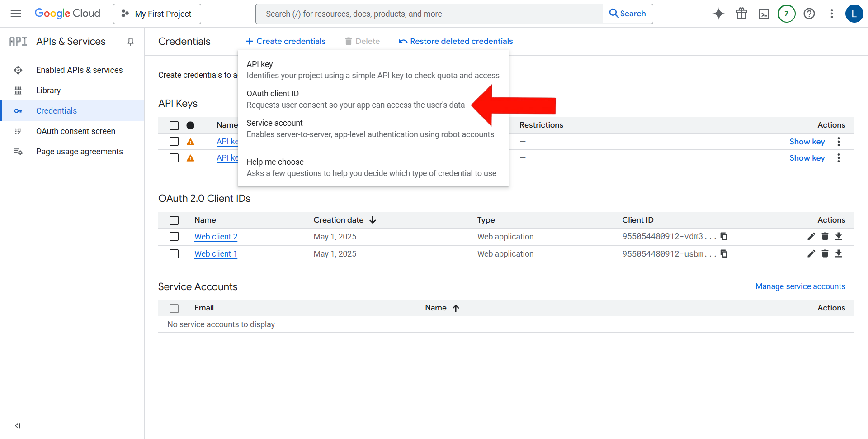The width and height of the screenshot is (868, 439).
Task: Check the second API key row checkbox
Action: pyautogui.click(x=174, y=157)
